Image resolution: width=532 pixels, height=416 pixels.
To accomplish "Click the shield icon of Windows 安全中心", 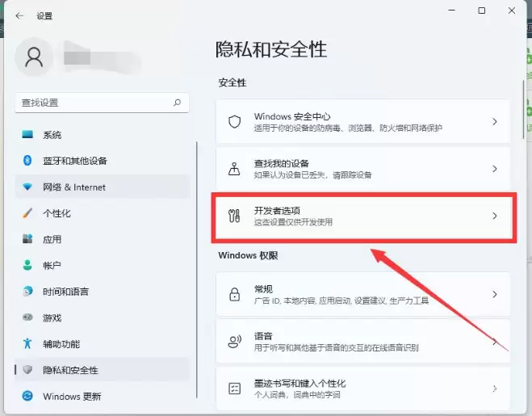I will click(235, 122).
